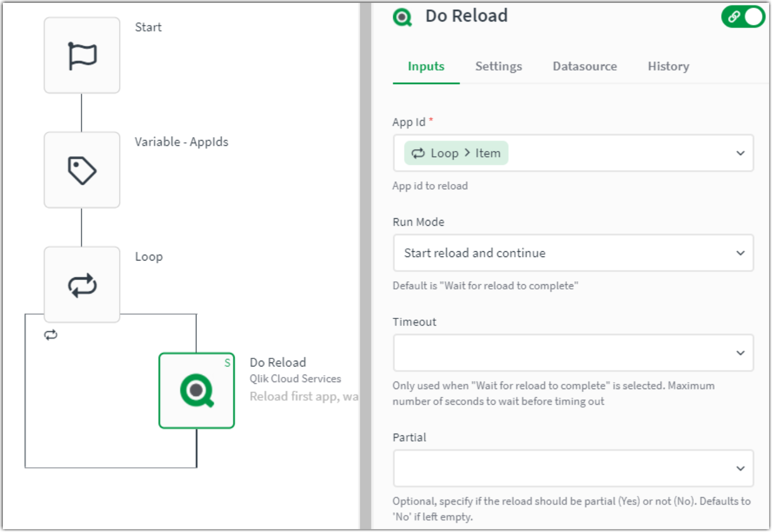
Task: Click the Start block label
Action: 148,27
